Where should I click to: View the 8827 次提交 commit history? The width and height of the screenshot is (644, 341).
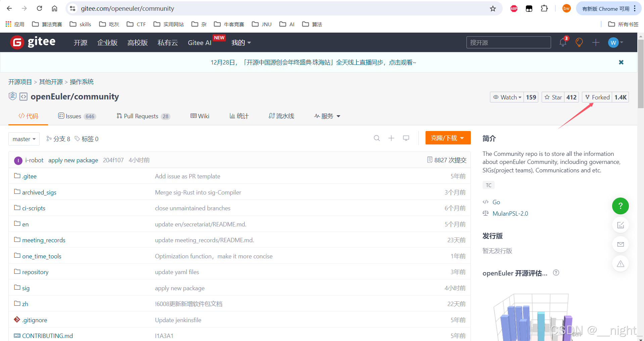(x=447, y=160)
